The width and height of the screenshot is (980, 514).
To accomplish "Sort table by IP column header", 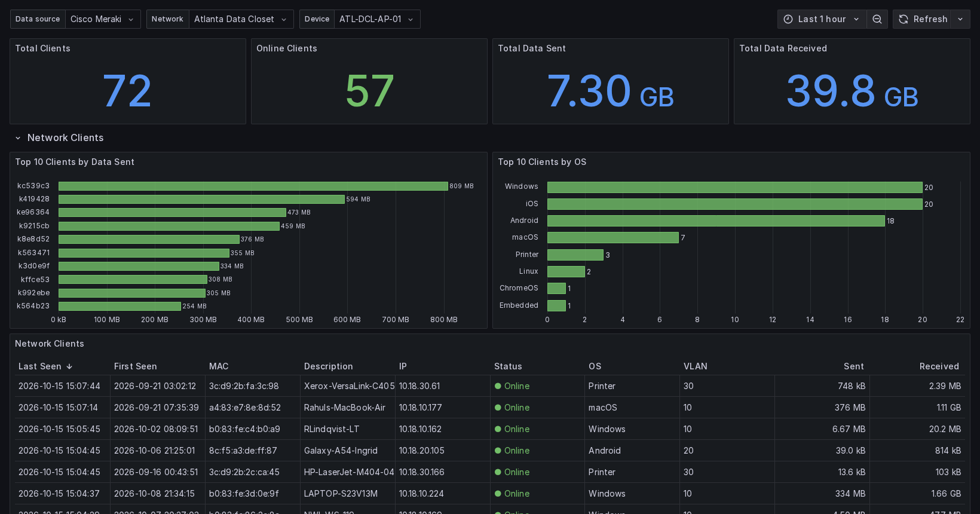I will coord(403,366).
